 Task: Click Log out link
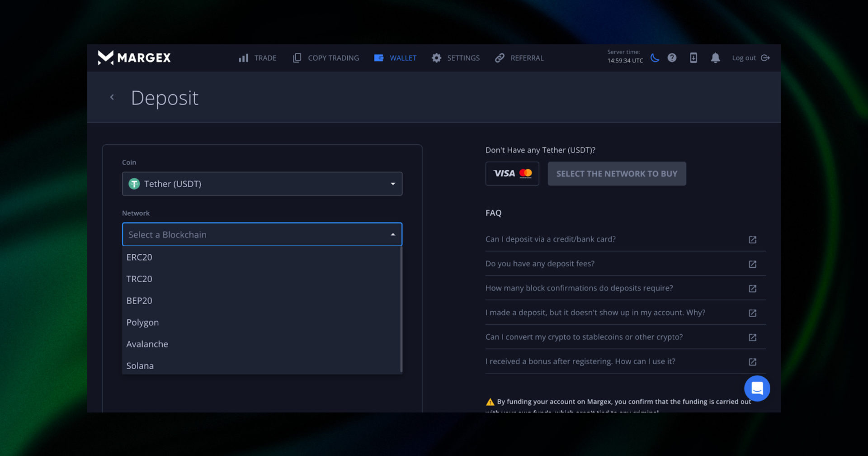point(750,58)
